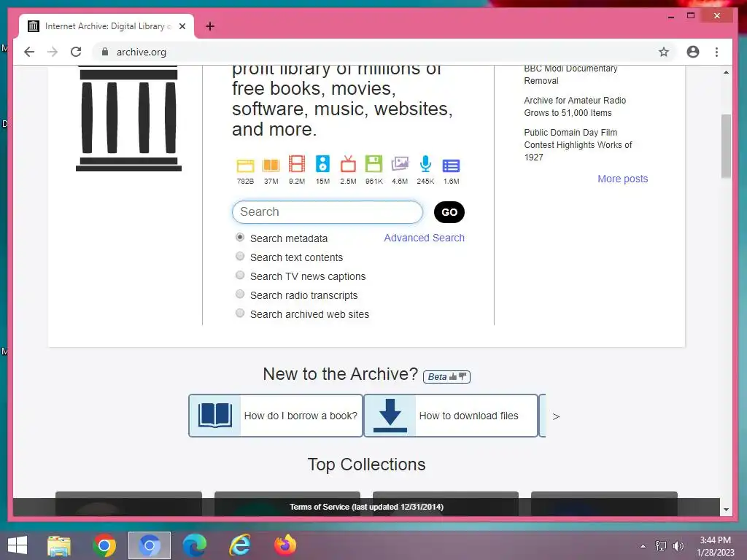Open File Explorer from the taskbar

pyautogui.click(x=59, y=545)
